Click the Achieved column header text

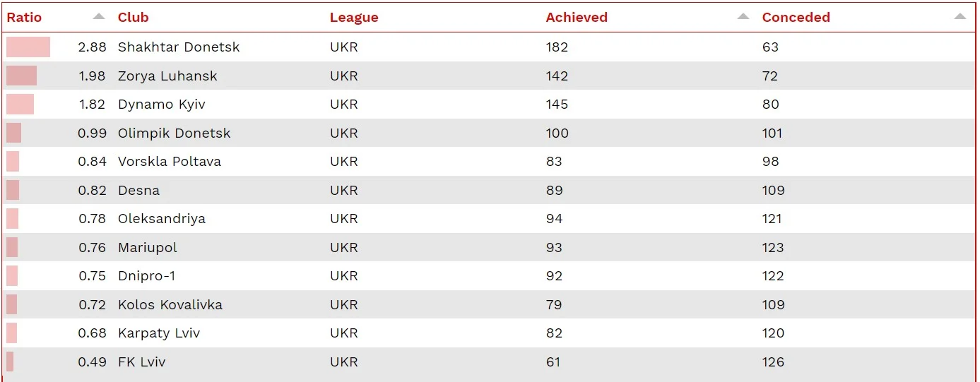click(x=577, y=18)
